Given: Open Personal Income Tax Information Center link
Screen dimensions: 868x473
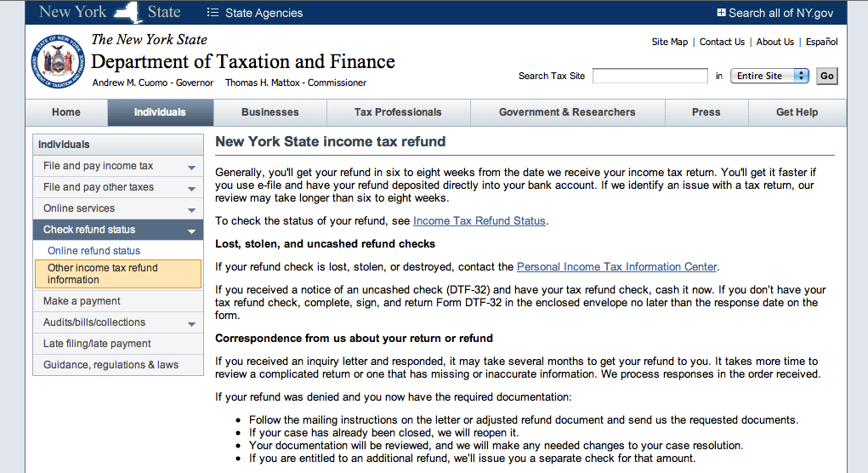Looking at the screenshot, I should pos(616,267).
